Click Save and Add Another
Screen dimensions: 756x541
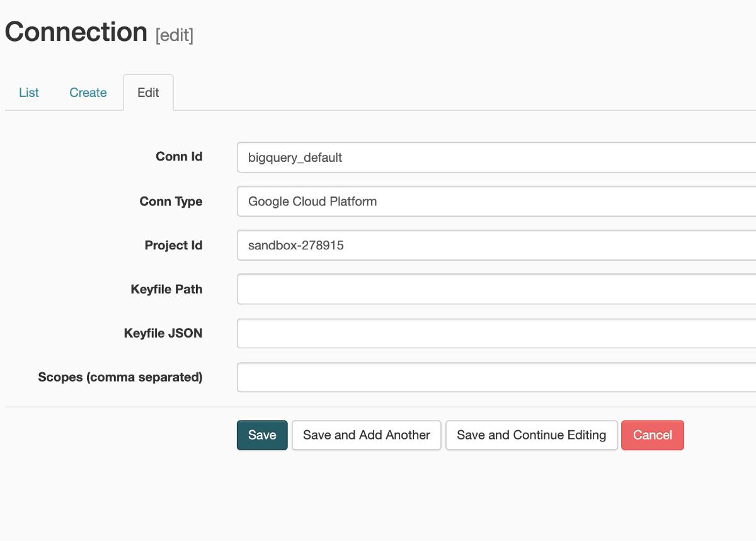[366, 435]
